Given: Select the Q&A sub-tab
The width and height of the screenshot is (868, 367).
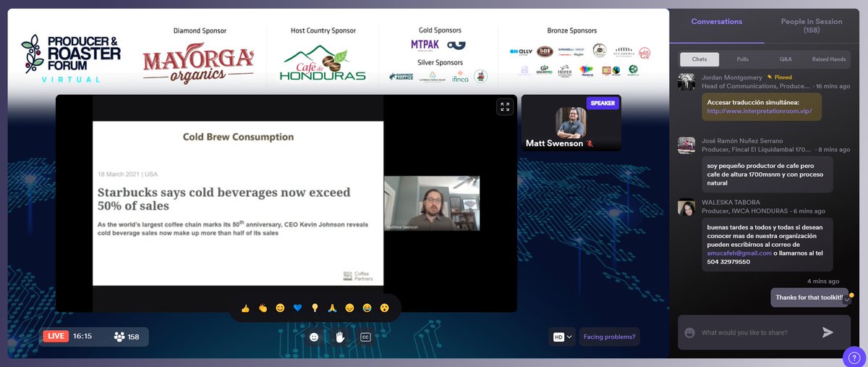Looking at the screenshot, I should click(786, 59).
